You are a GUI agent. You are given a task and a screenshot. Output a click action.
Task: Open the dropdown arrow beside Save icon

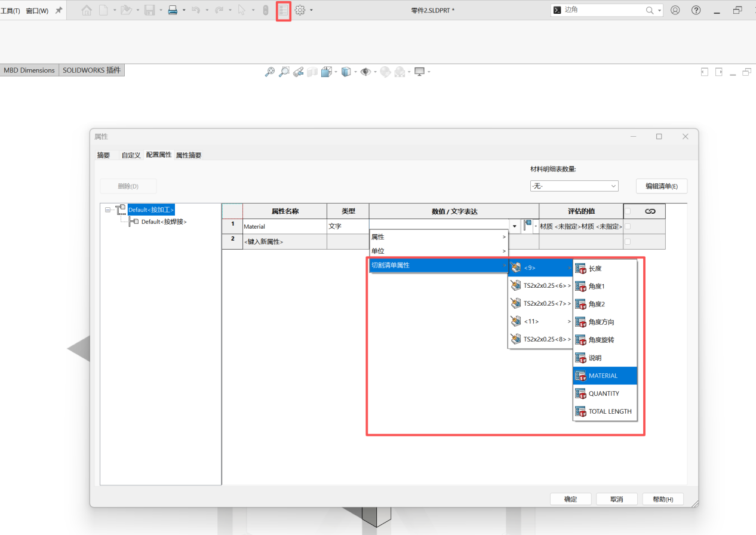click(x=161, y=10)
